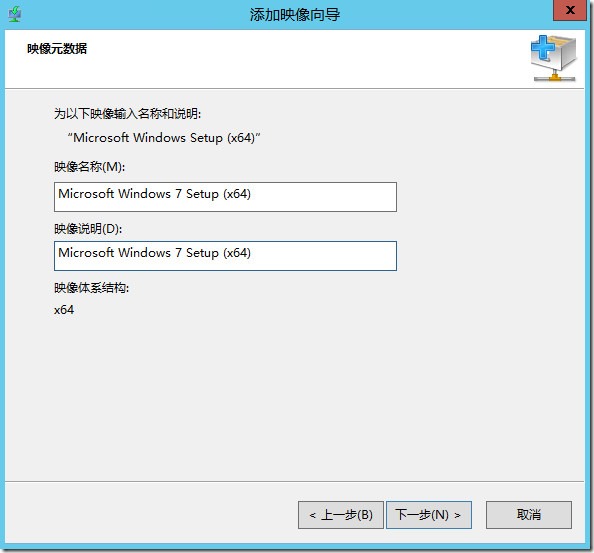594x553 pixels.
Task: Close the 添加映像向导 dialog
Action: (x=570, y=10)
